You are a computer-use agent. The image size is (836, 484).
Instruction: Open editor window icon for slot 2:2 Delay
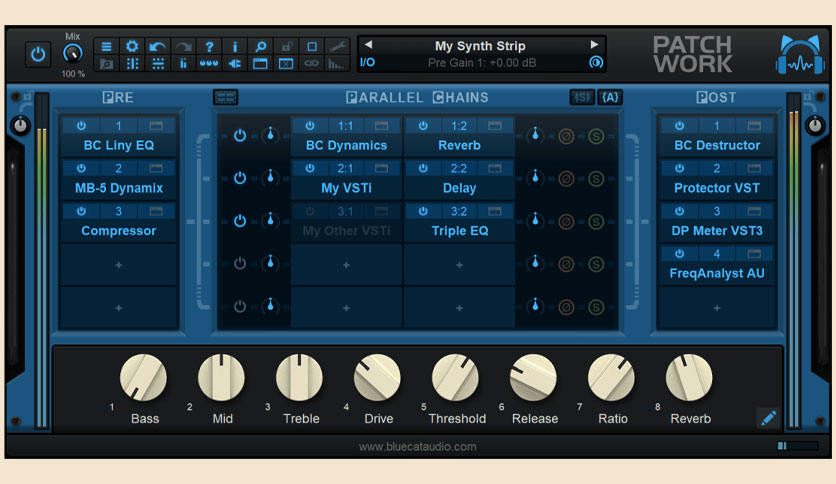coord(494,168)
